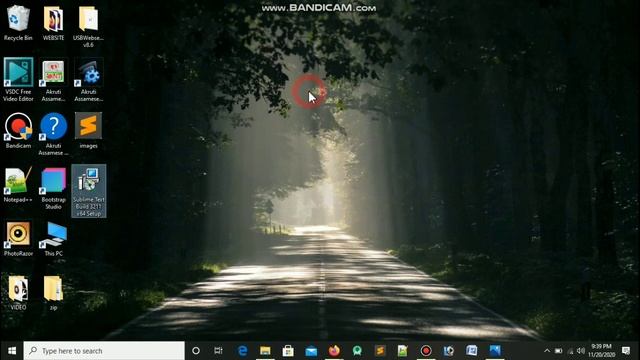The height and width of the screenshot is (360, 640).
Task: Open Sublime Text from the taskbar
Action: point(380,351)
